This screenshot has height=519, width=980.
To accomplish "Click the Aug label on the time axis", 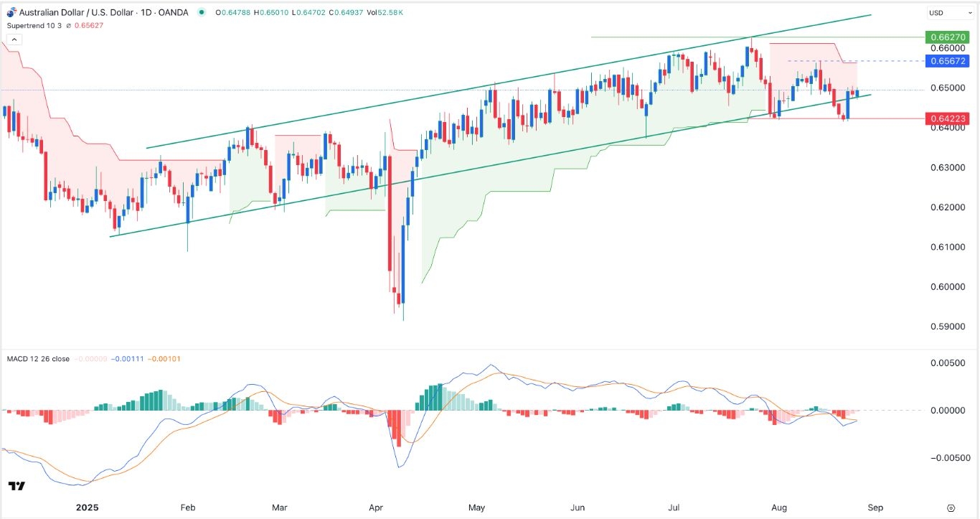I will (780, 507).
